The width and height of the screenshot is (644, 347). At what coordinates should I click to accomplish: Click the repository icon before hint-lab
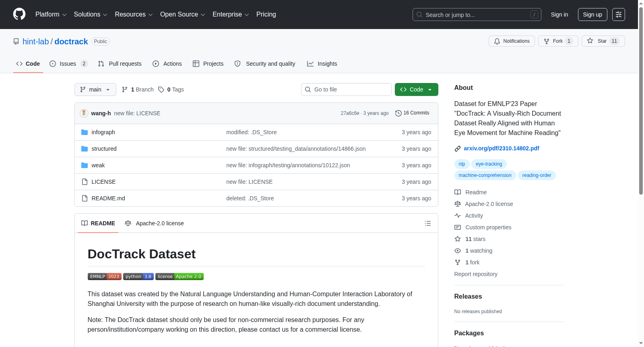[x=16, y=42]
